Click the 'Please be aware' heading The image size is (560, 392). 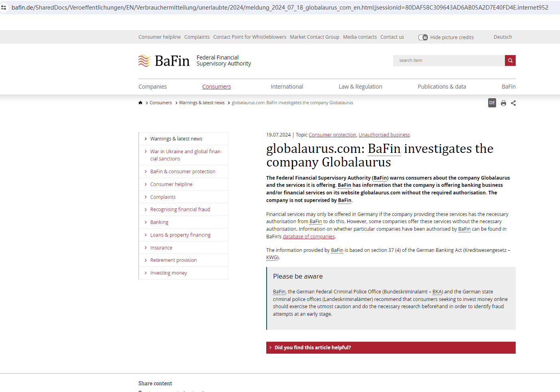click(298, 276)
